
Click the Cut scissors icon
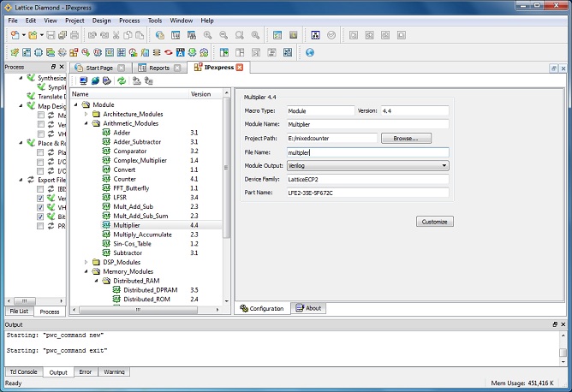(x=115, y=35)
